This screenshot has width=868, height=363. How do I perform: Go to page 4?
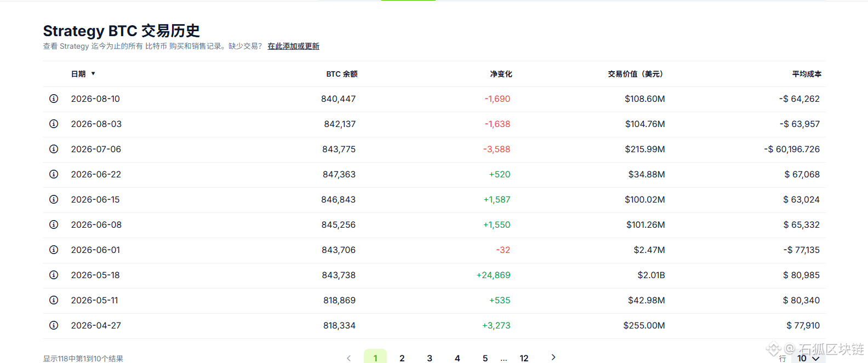tap(458, 358)
